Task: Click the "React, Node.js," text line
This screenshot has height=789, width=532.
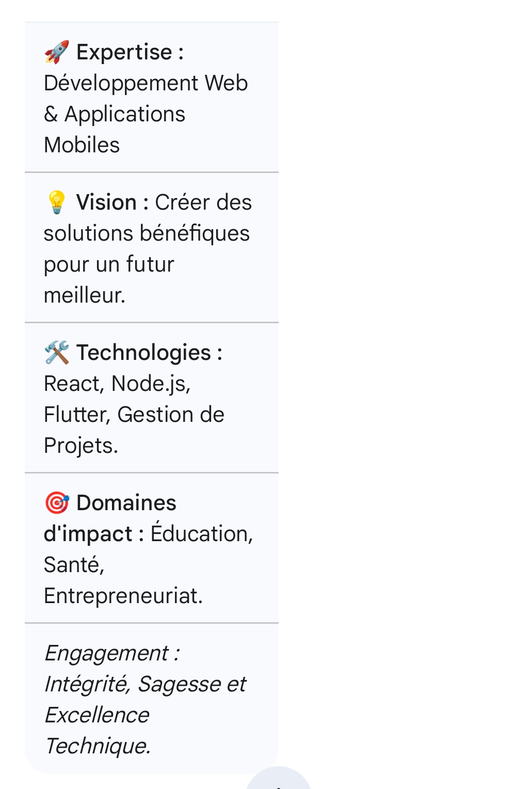Action: click(117, 384)
